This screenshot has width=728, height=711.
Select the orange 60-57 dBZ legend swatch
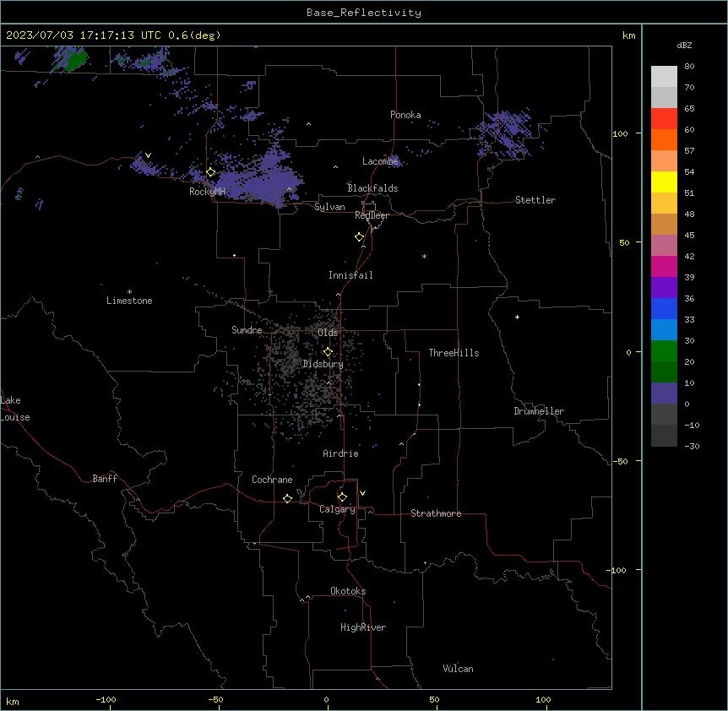coord(664,139)
